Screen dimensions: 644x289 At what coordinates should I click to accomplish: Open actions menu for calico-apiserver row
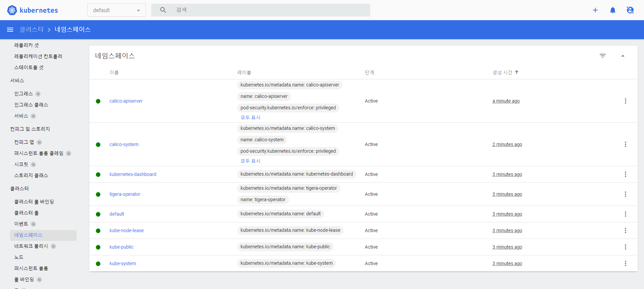tap(626, 101)
